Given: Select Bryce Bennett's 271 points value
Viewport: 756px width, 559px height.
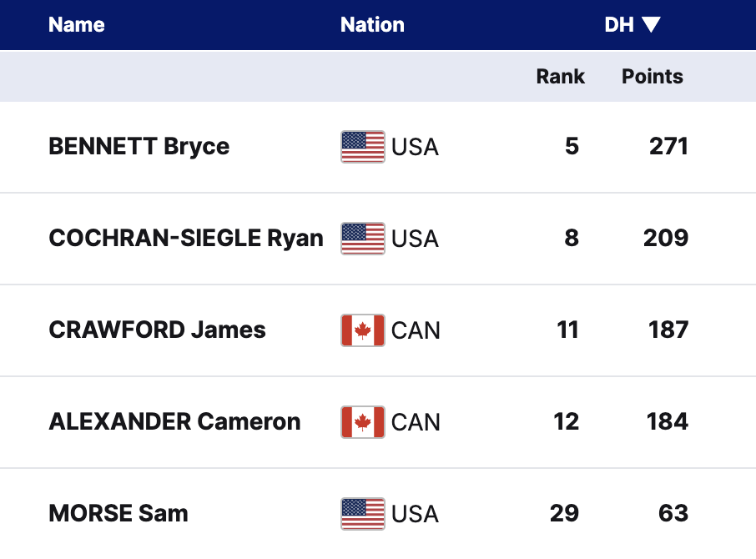Looking at the screenshot, I should point(668,147).
